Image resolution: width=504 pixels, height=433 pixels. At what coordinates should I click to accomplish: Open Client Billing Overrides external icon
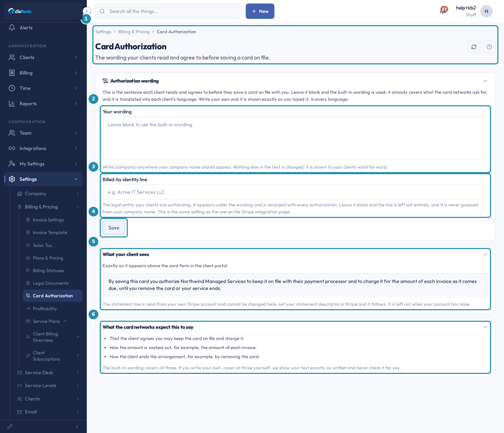pos(78,337)
